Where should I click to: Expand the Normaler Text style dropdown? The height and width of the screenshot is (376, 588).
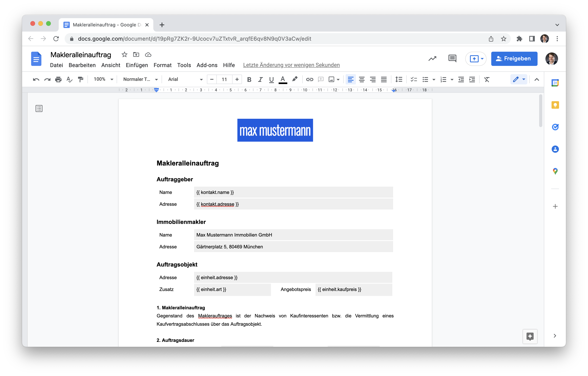tap(140, 79)
